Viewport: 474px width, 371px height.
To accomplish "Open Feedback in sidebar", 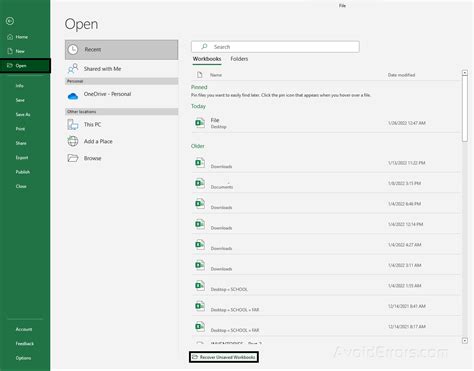I will point(25,344).
